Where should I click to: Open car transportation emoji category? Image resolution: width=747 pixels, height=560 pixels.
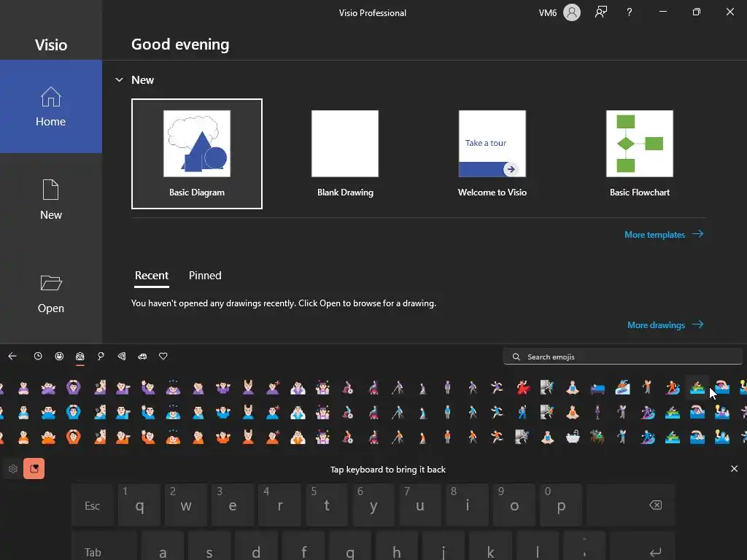click(x=142, y=356)
